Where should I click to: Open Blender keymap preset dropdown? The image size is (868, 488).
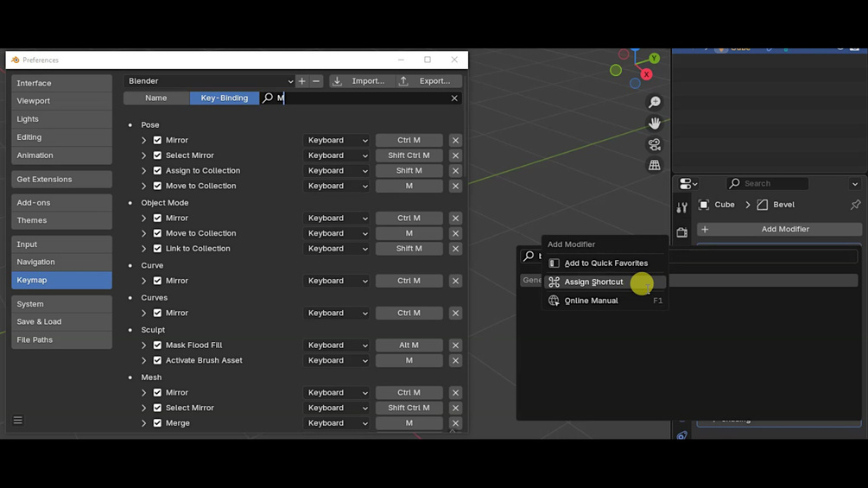(209, 81)
